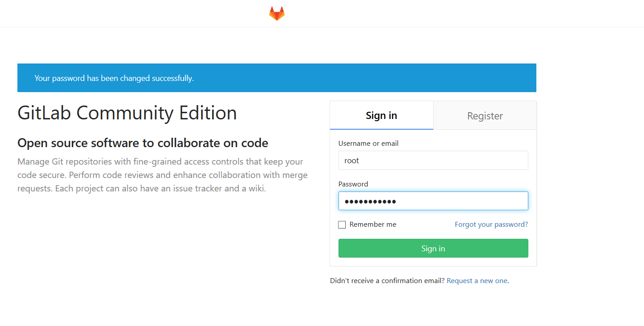
Task: Click the Remember me label text
Action: [x=373, y=224]
